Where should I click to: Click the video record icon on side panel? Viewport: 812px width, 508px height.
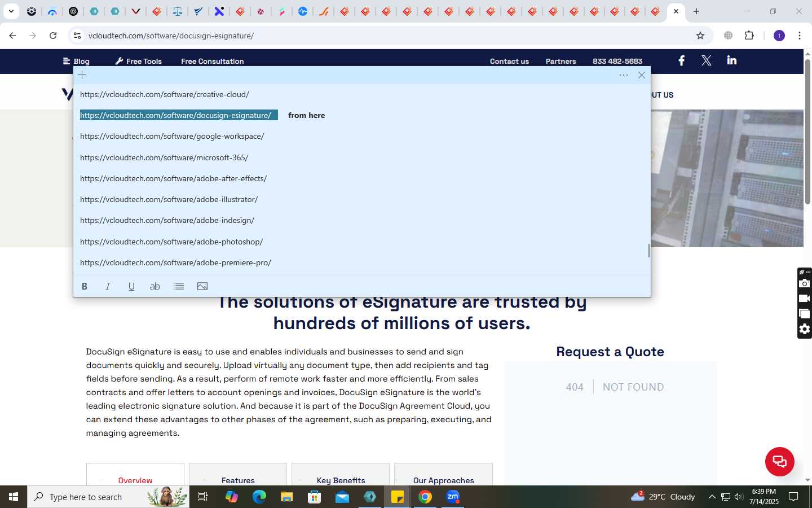click(x=805, y=299)
